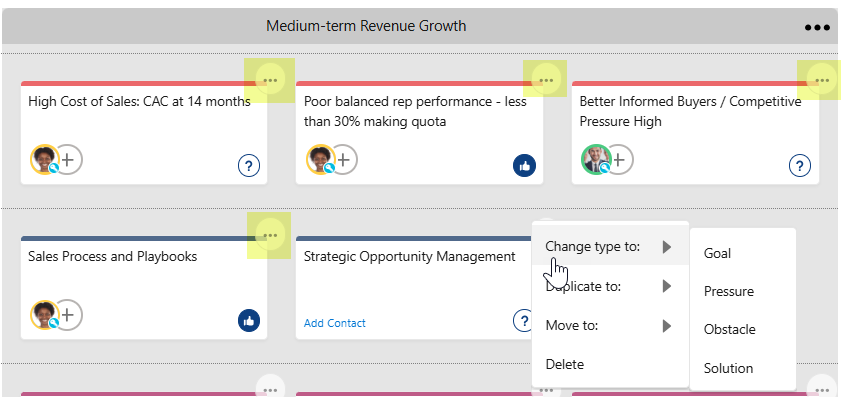Choose Solution in the type submenu
This screenshot has width=846, height=397.
[728, 368]
